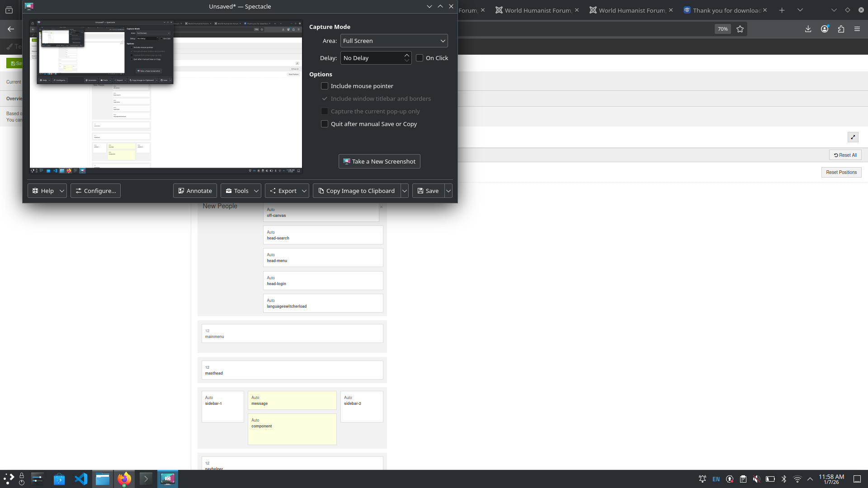Expand the Export dropdown arrow
The image size is (868, 488).
(x=304, y=191)
